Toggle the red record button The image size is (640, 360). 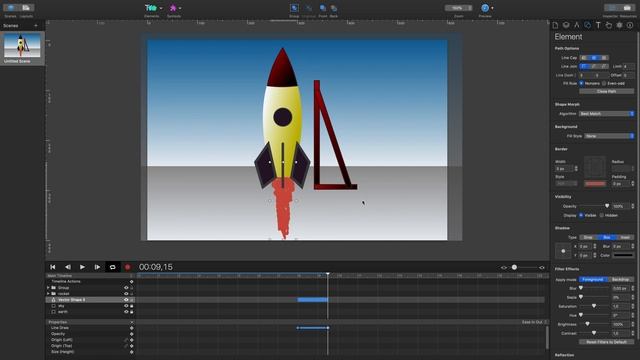pos(127,267)
